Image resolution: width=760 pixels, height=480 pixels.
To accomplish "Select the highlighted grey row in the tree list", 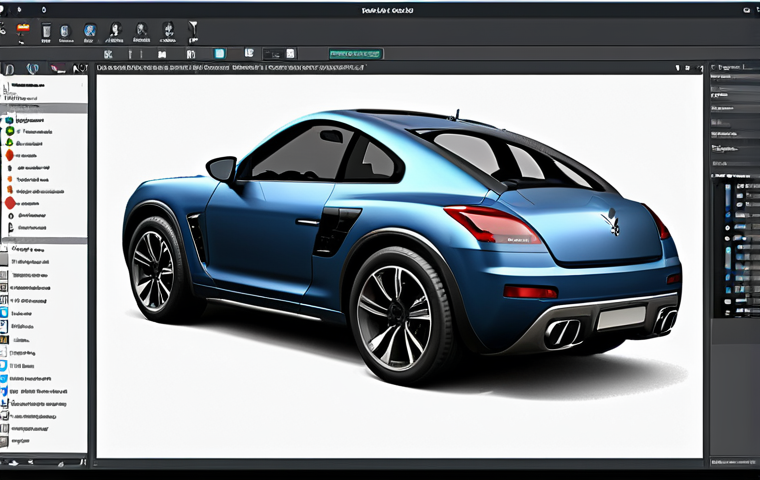I will [x=45, y=108].
